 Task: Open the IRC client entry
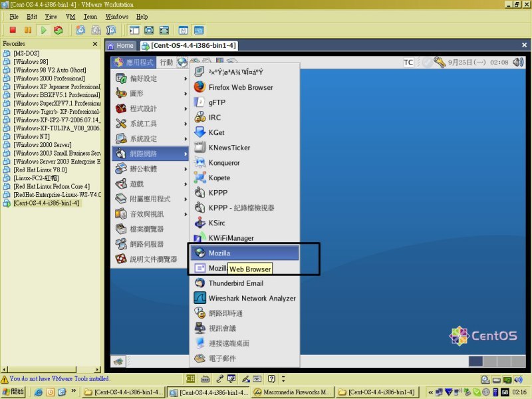click(244, 118)
